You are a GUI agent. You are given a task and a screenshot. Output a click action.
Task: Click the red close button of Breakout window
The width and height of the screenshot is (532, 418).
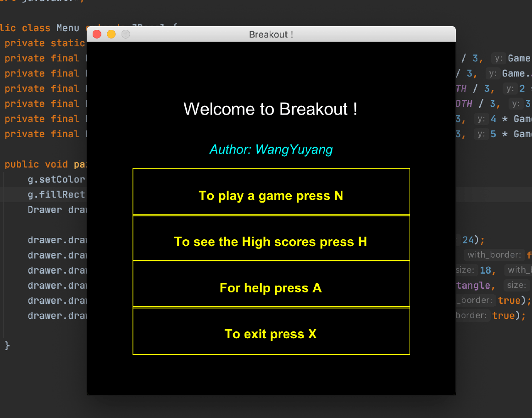coord(97,34)
